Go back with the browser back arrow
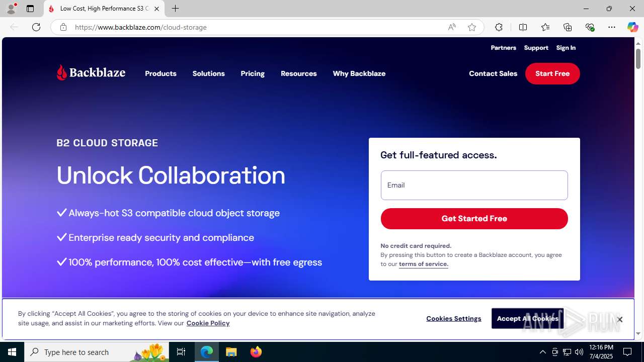Screen dimensions: 644x362 tap(14, 27)
